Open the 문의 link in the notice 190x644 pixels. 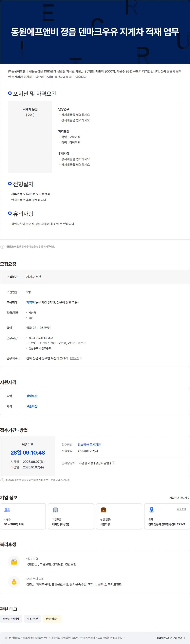tap(43, 247)
